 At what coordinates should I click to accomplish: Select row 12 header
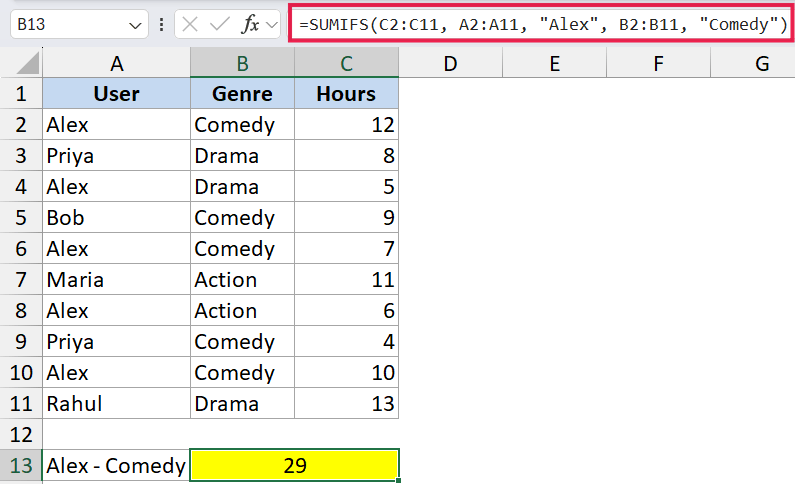tap(21, 434)
